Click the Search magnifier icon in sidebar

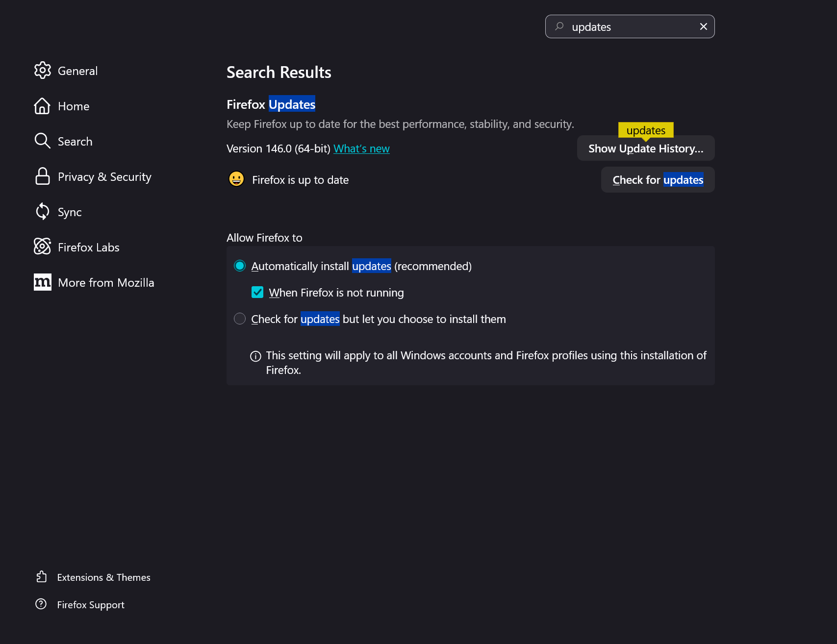(43, 141)
